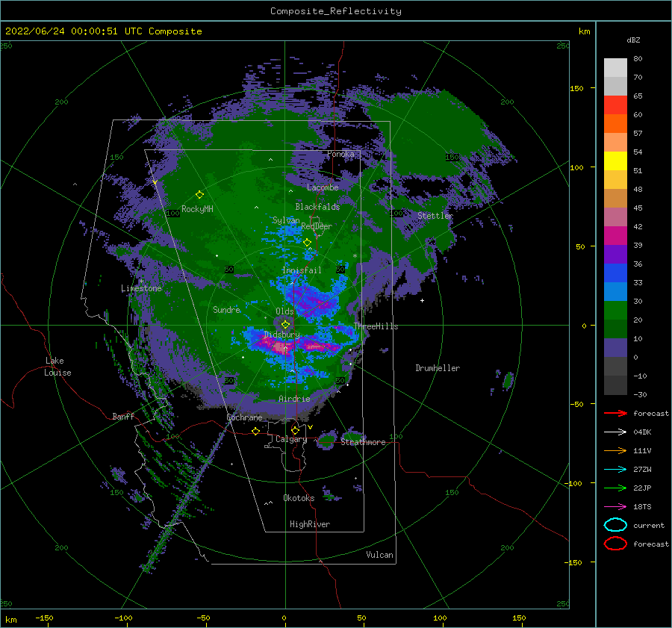Click the magenta 39 dBZ color swatch
Image resolution: width=672 pixels, height=628 pixels.
(615, 236)
